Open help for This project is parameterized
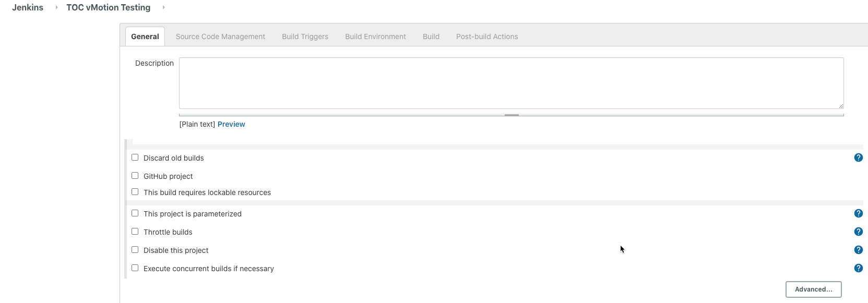This screenshot has width=868, height=303. (858, 213)
